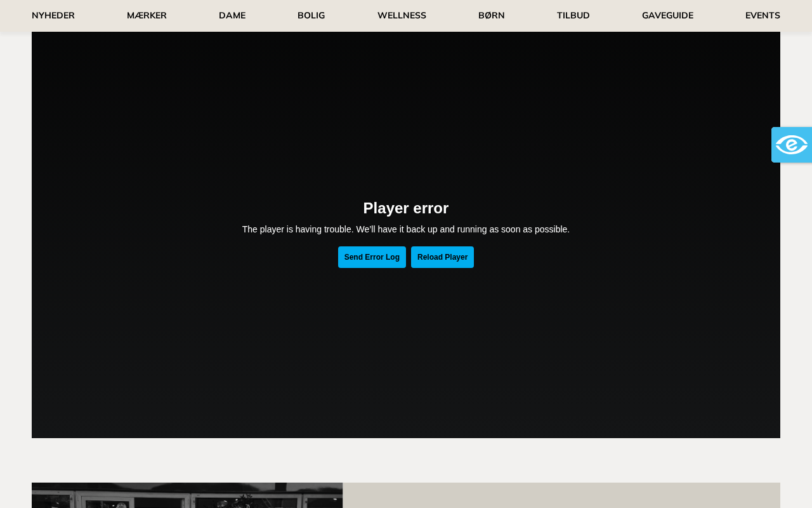The image size is (812, 508).
Task: Open the MÆRKER navigation item
Action: pos(147,16)
